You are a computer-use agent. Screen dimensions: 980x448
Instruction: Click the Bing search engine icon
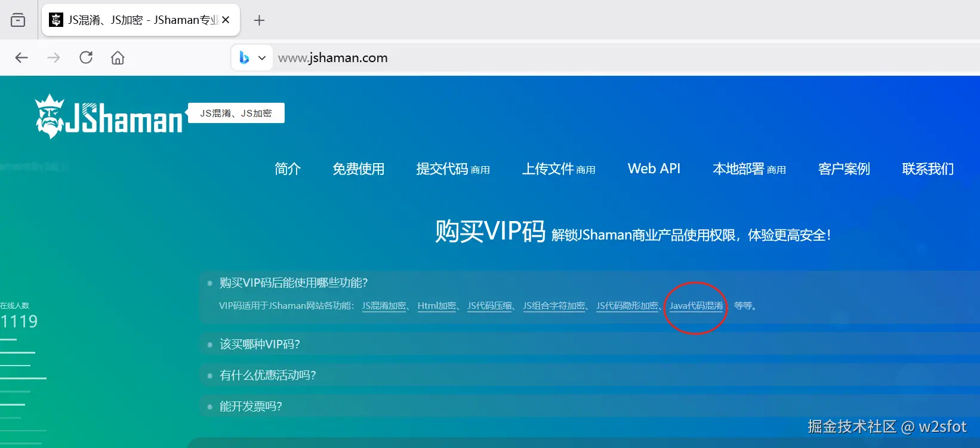tap(244, 57)
